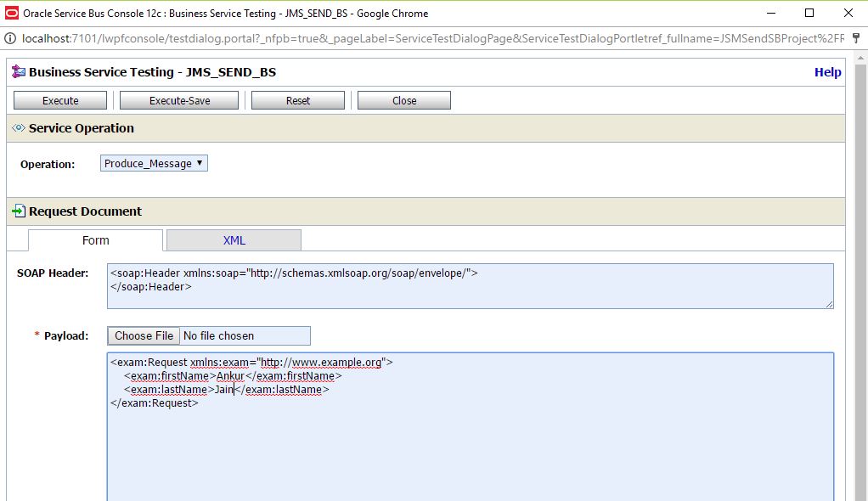
Task: Click the 'Operation:' label
Action: click(x=48, y=164)
